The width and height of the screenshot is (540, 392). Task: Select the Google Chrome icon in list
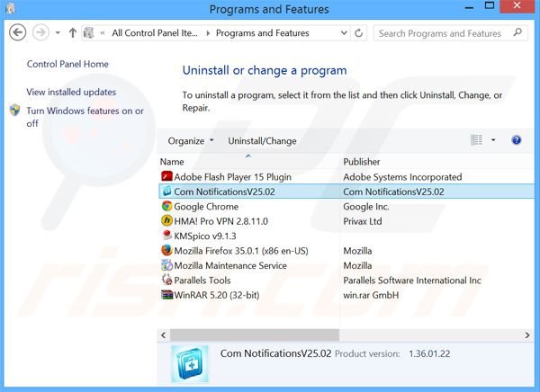click(166, 206)
